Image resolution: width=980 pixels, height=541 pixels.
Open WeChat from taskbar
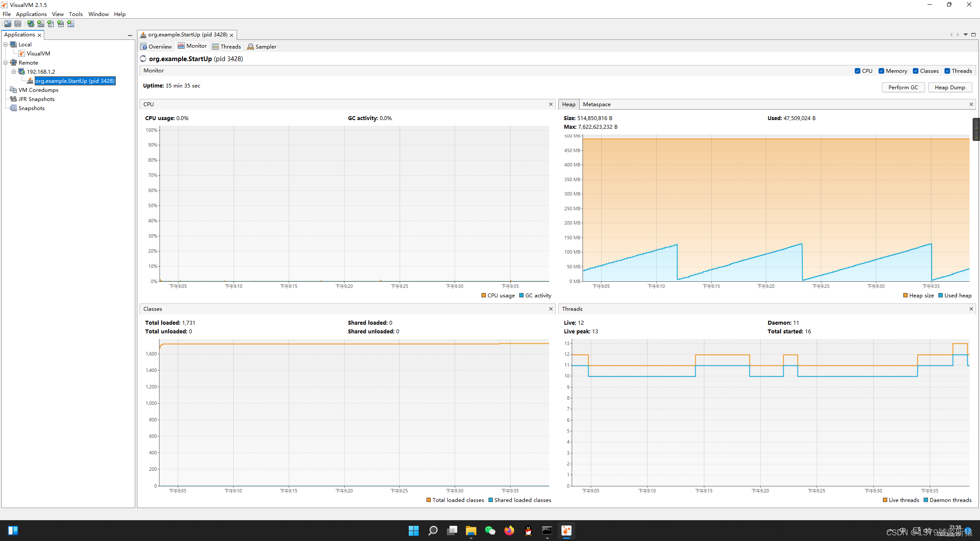pyautogui.click(x=490, y=531)
